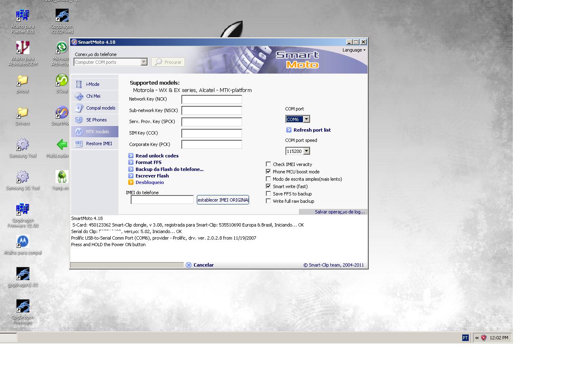
Task: Open the i-Mode section icon
Action: tap(79, 84)
